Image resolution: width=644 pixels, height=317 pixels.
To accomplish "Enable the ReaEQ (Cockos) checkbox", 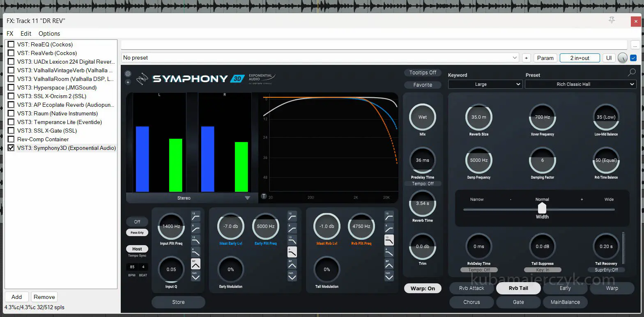I will pos(11,44).
